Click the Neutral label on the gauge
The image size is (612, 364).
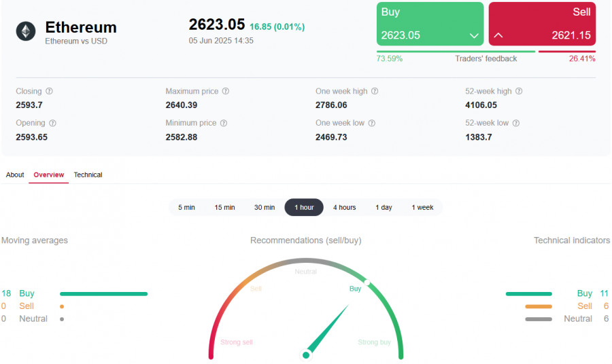point(305,272)
